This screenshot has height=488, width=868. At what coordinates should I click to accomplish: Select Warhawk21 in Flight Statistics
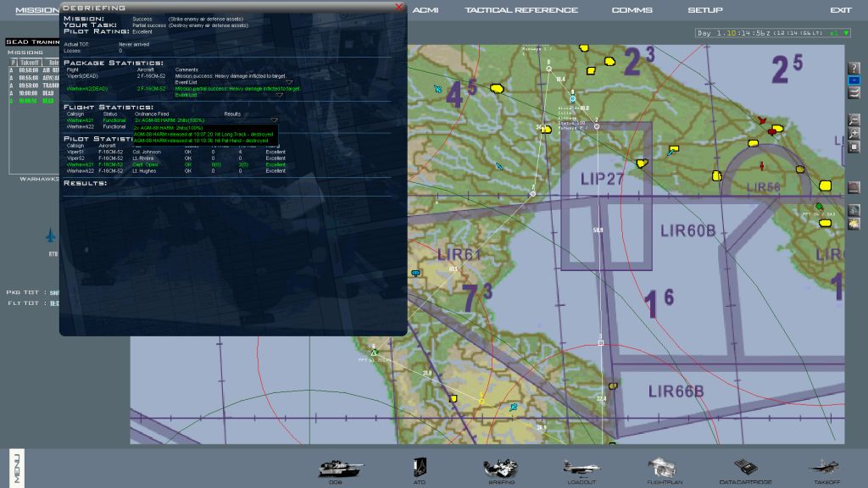click(x=81, y=120)
